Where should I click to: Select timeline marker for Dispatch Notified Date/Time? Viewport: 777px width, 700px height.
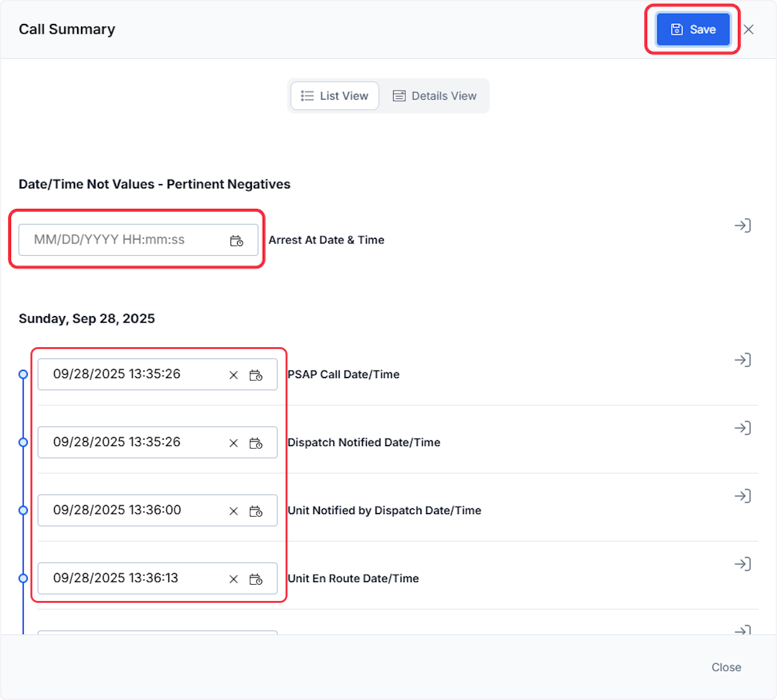tap(23, 442)
